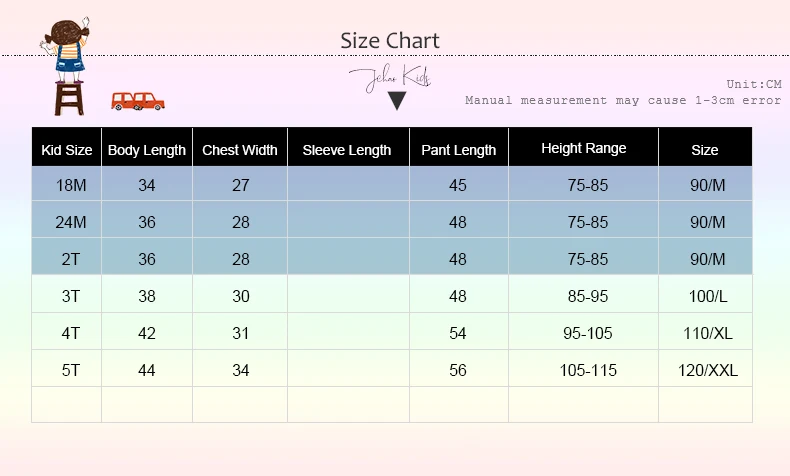Select the Body Length column header
The height and width of the screenshot is (476, 790).
147,150
